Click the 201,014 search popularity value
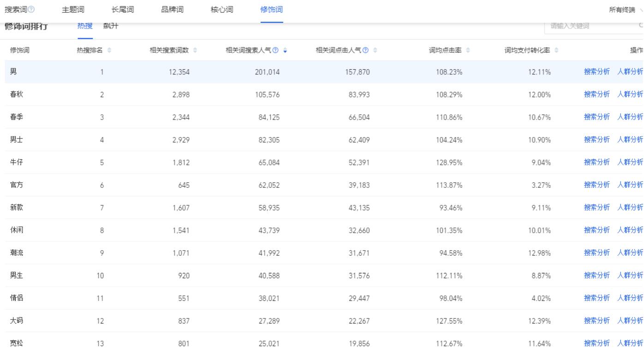644x348 pixels. tap(267, 72)
